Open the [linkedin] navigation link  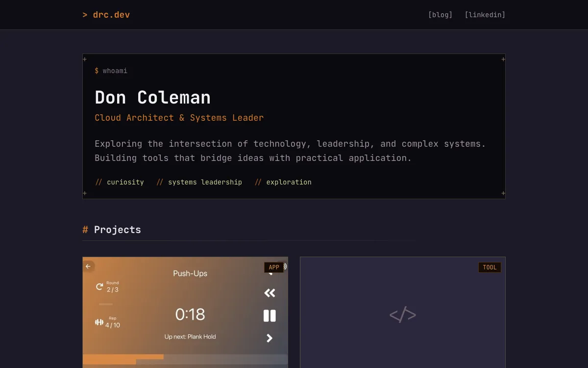(485, 15)
